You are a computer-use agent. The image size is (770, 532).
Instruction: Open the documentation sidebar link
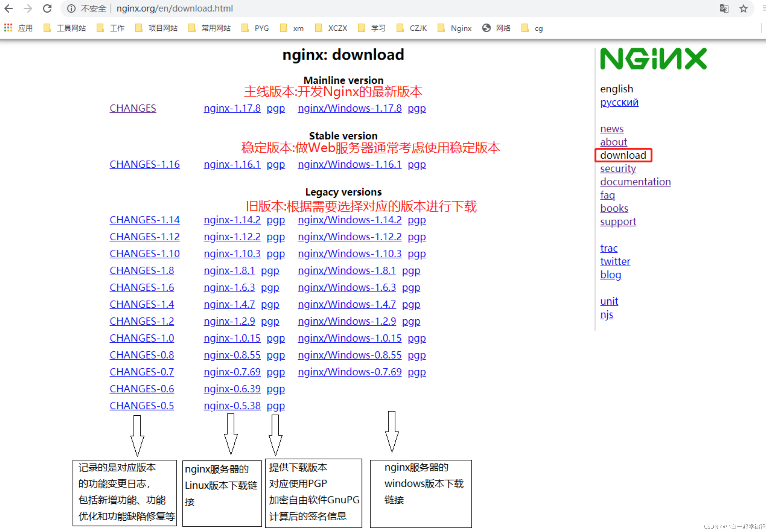click(x=635, y=182)
